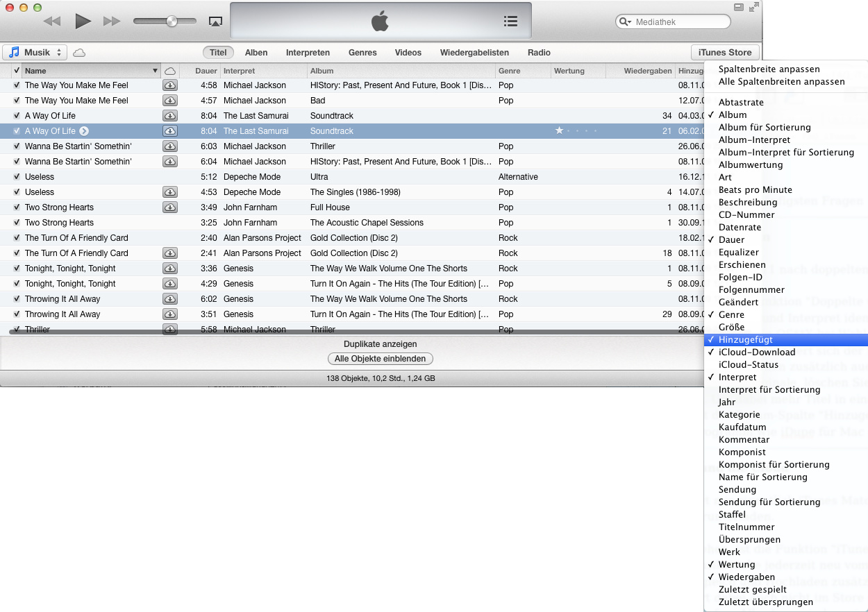Switch to the Genres tab
This screenshot has height=612, width=868.
(x=362, y=52)
